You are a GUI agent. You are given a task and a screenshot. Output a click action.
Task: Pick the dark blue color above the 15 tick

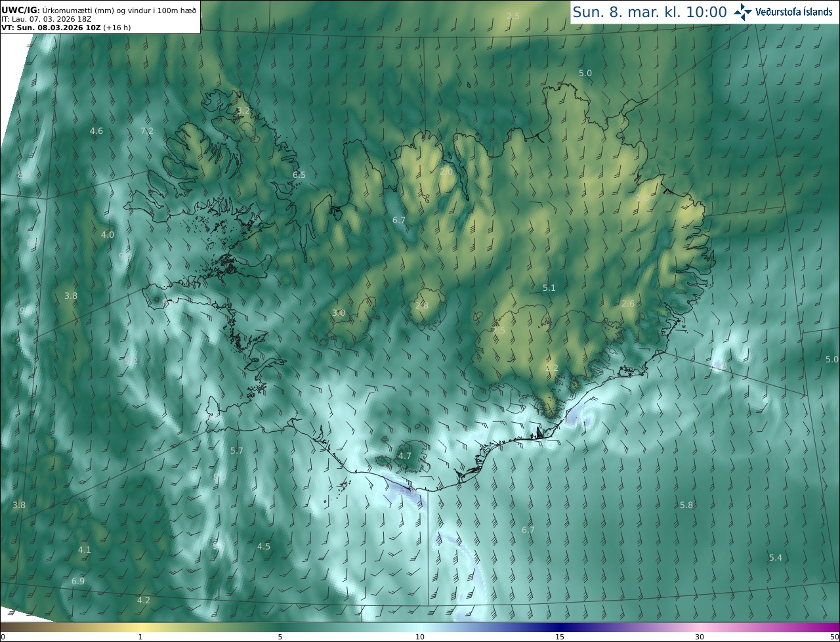560,627
